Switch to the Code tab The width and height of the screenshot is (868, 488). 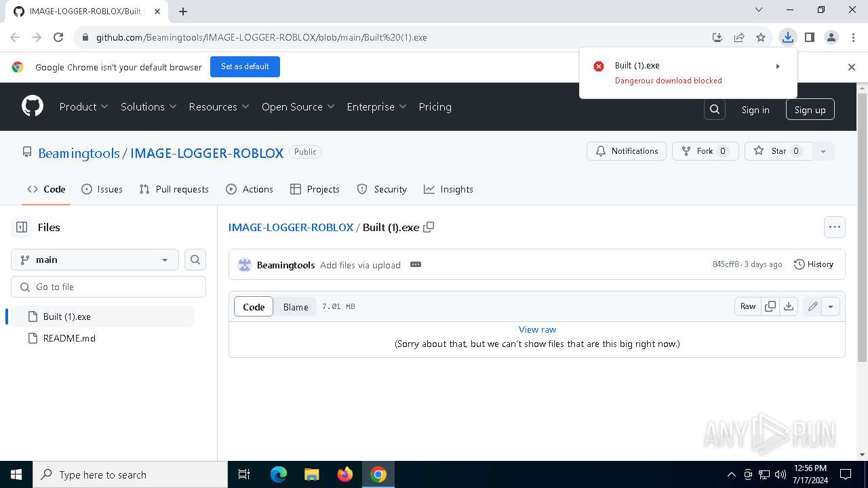pyautogui.click(x=46, y=189)
